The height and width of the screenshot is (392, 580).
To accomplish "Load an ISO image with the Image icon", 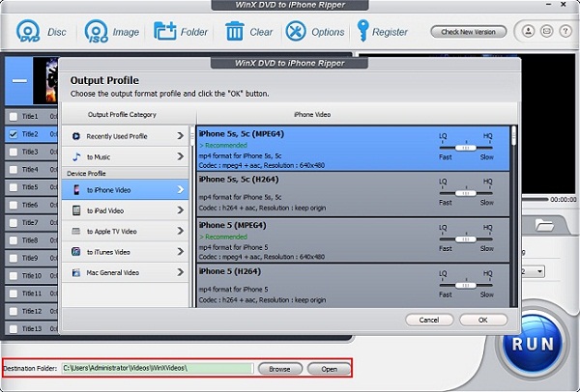I will coord(97,32).
